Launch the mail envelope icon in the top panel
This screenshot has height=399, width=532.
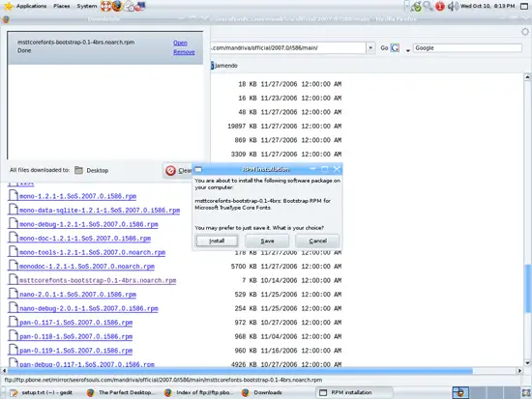tap(129, 6)
